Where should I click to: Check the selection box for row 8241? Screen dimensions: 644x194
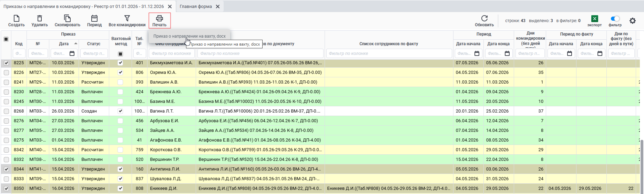(6, 82)
